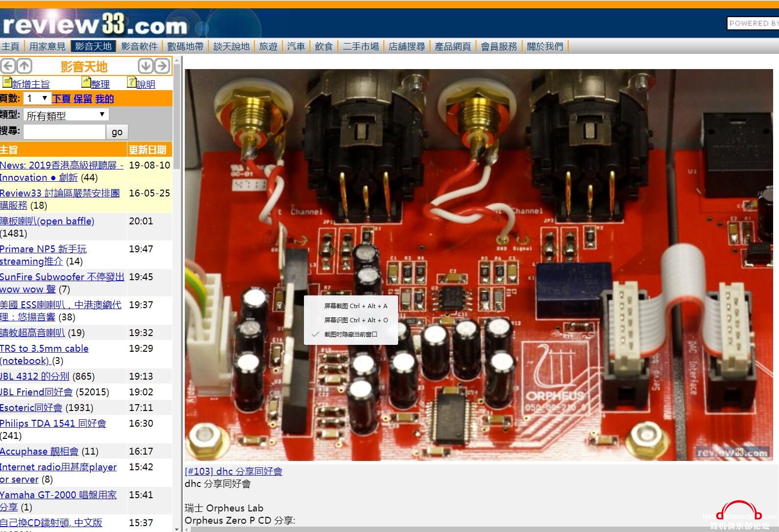The width and height of the screenshot is (779, 532).
Task: Click the left arrow navigation icon
Action: click(x=8, y=66)
